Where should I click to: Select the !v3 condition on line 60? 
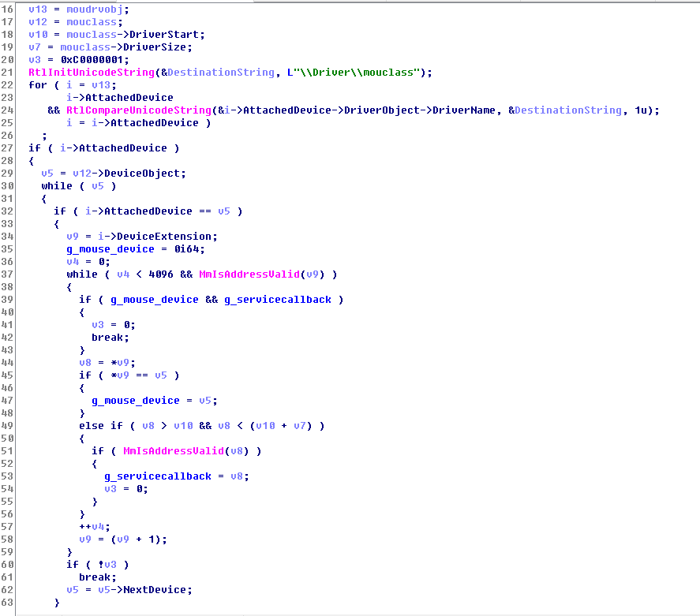[x=107, y=565]
